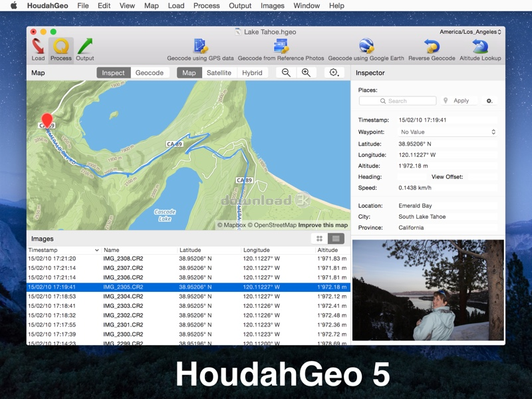The height and width of the screenshot is (399, 532).
Task: Select row IMG_2302.CR2
Action: pos(188,315)
